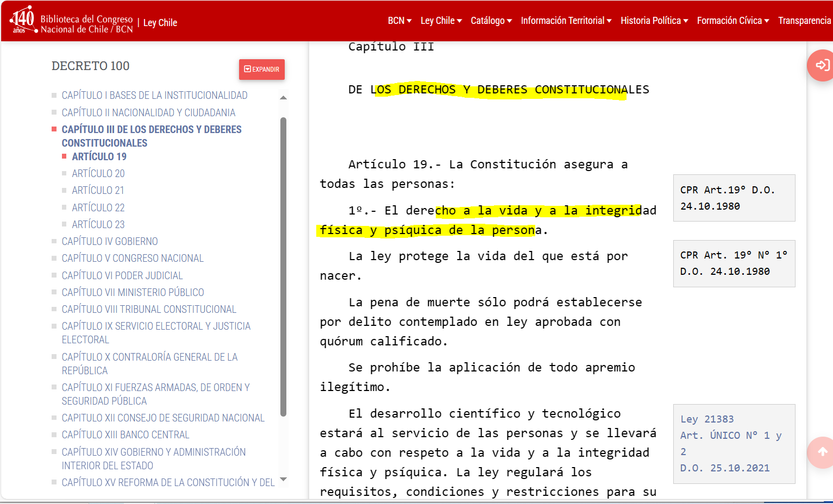The width and height of the screenshot is (833, 504).
Task: Select Artículo 20 in the index
Action: (98, 173)
